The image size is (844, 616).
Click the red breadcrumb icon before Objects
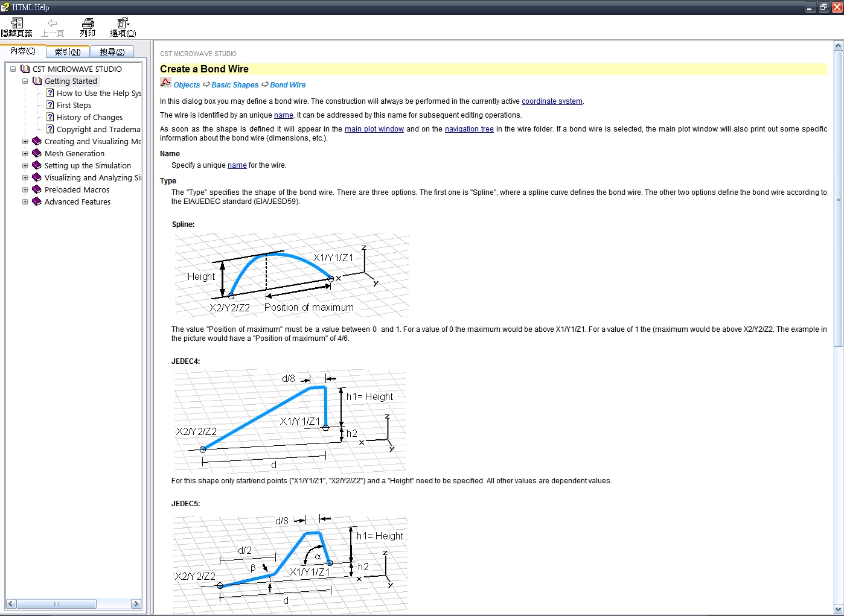click(x=165, y=83)
